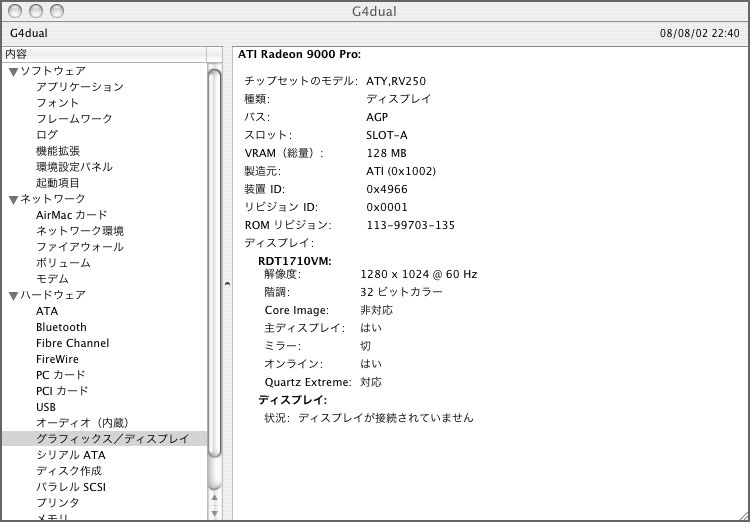Open シリアル ATA item
Image resolution: width=750 pixels, height=522 pixels.
71,455
